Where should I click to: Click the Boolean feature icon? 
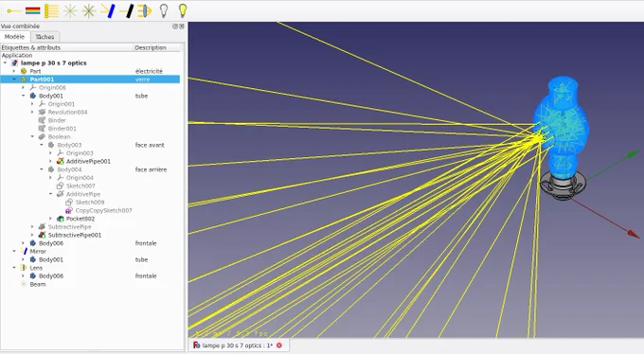coord(42,136)
